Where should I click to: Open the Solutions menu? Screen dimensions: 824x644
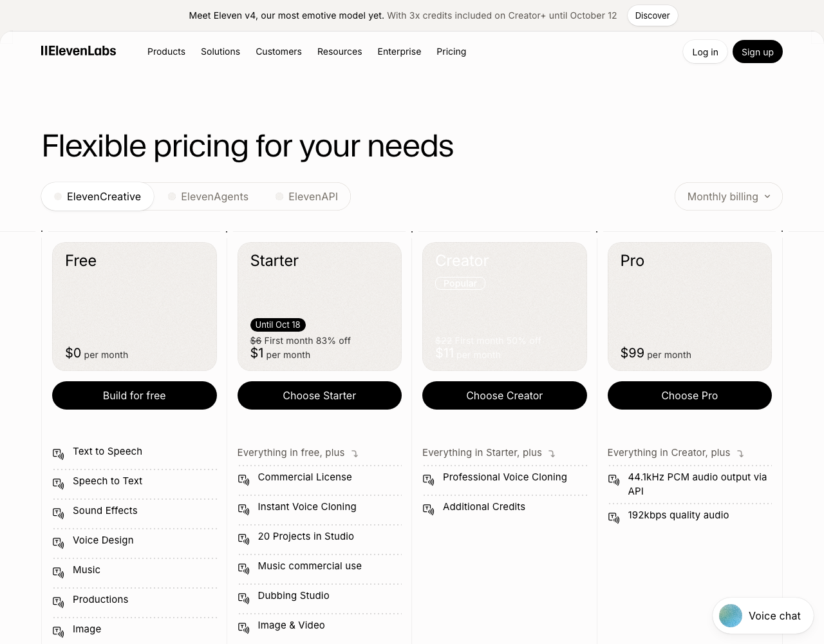point(220,52)
